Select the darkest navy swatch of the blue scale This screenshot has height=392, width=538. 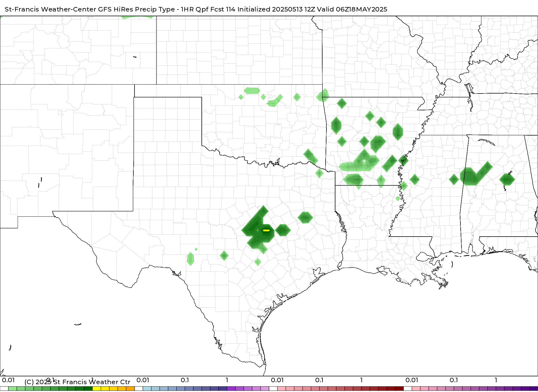(x=223, y=389)
